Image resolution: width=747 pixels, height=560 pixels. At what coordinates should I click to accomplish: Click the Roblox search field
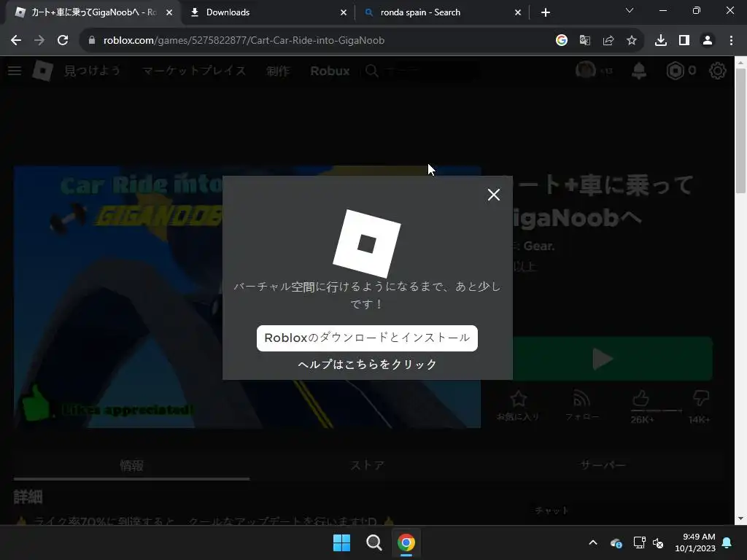422,71
